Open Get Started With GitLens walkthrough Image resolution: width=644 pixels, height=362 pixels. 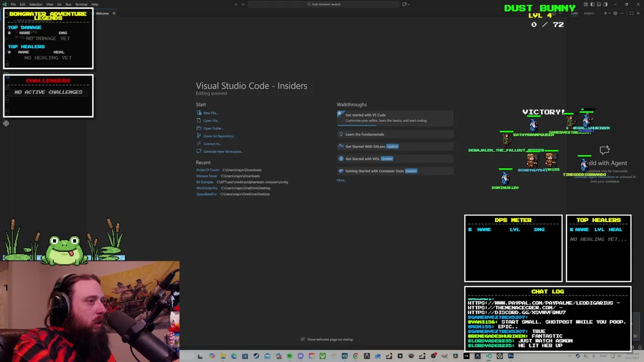[395, 146]
